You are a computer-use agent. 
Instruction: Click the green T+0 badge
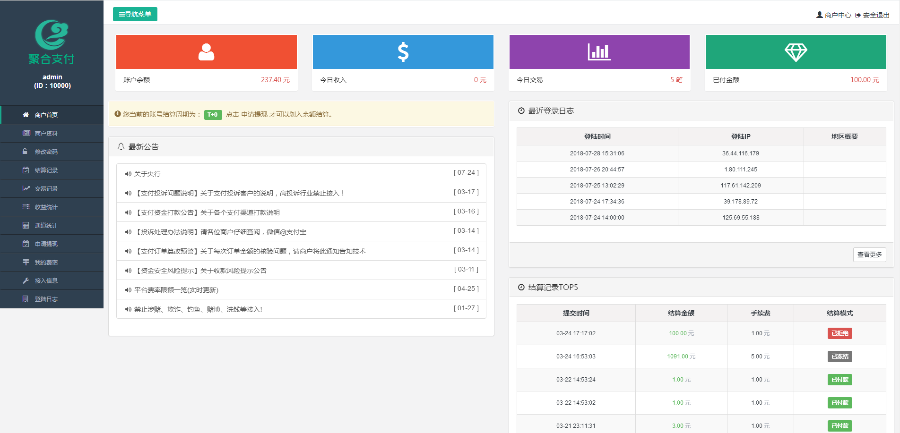tap(212, 114)
